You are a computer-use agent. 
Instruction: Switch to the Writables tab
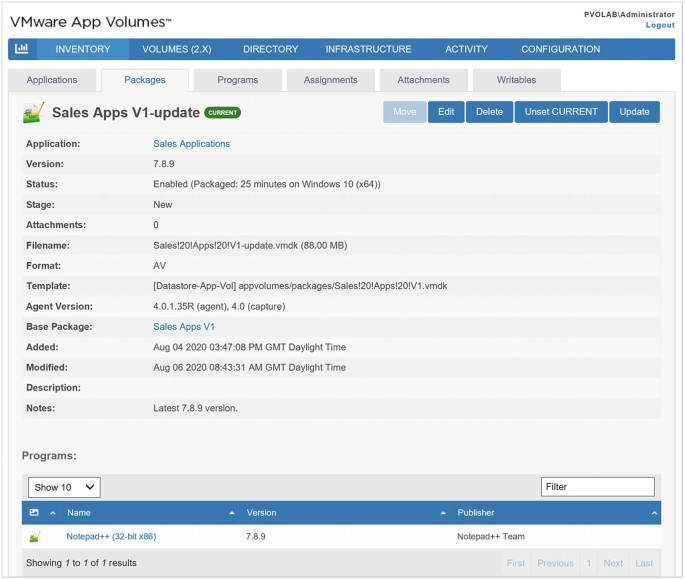[x=516, y=80]
